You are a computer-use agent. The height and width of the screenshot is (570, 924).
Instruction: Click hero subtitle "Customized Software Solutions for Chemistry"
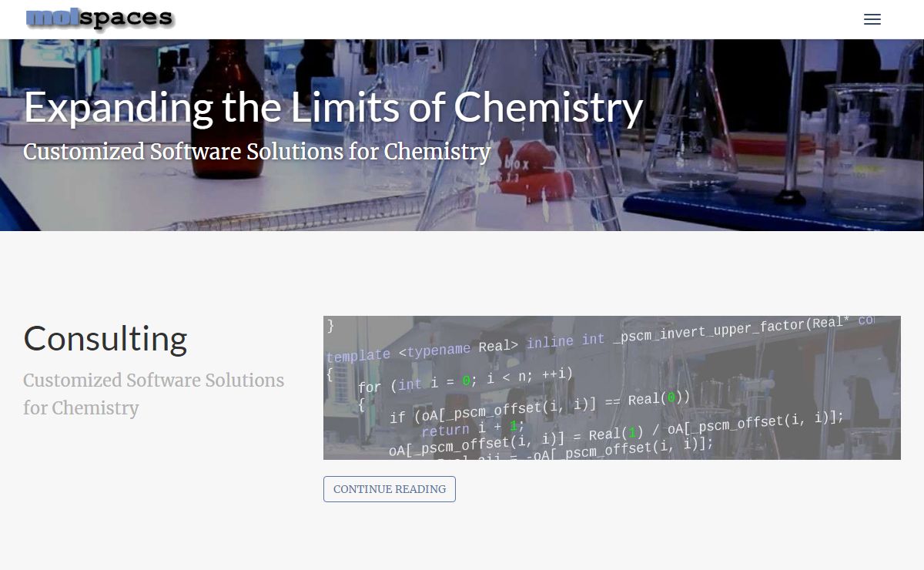pyautogui.click(x=256, y=152)
